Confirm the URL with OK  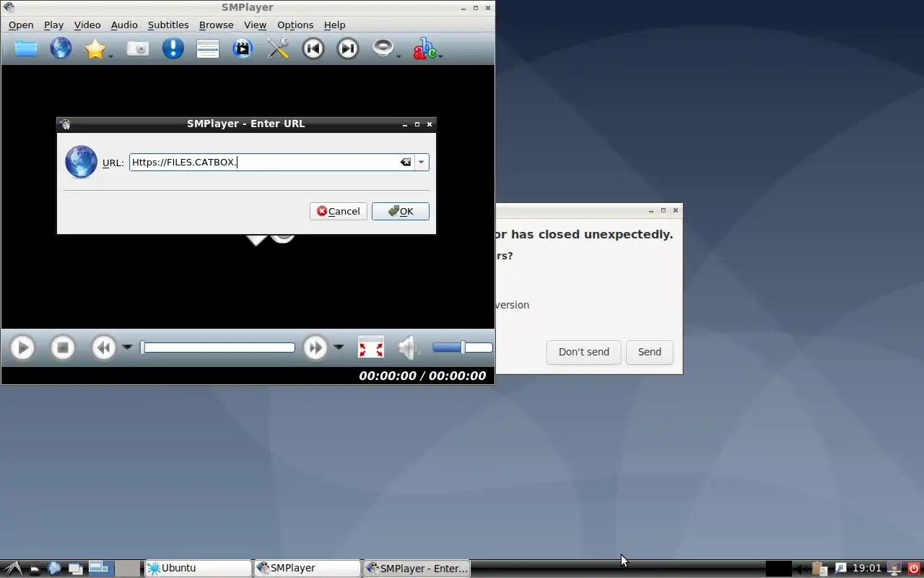pos(401,211)
